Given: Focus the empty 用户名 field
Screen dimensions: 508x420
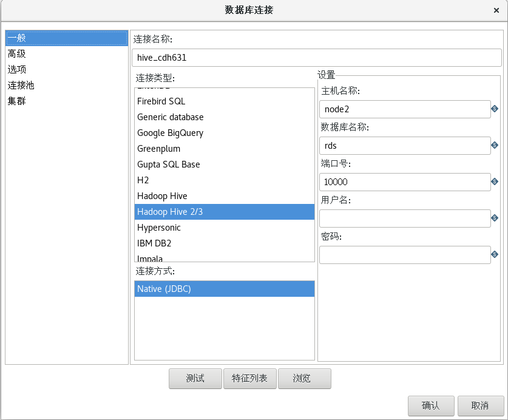Looking at the screenshot, I should point(405,218).
